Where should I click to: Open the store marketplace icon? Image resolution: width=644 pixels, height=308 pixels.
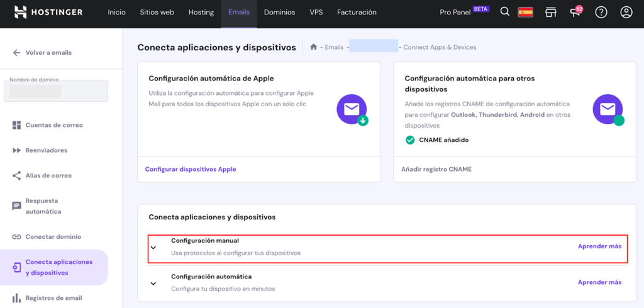click(551, 12)
